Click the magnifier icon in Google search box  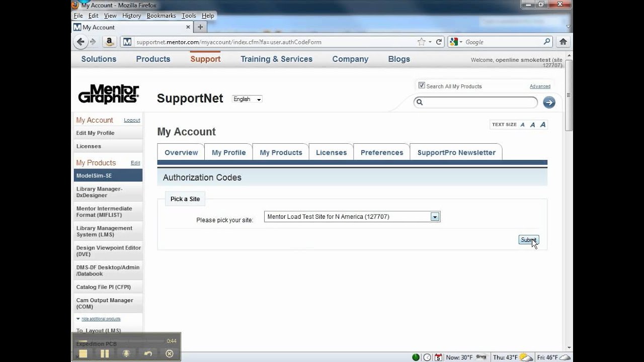point(547,42)
